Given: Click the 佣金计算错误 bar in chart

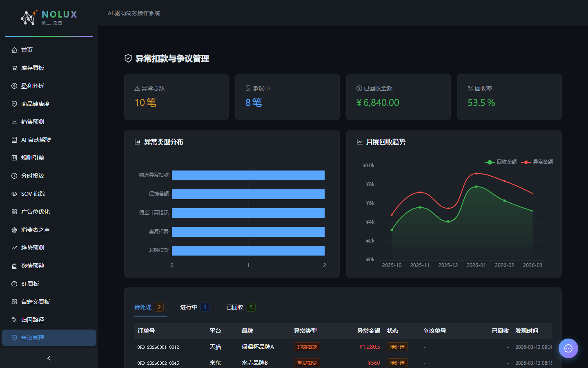Looking at the screenshot, I should pyautogui.click(x=248, y=213).
